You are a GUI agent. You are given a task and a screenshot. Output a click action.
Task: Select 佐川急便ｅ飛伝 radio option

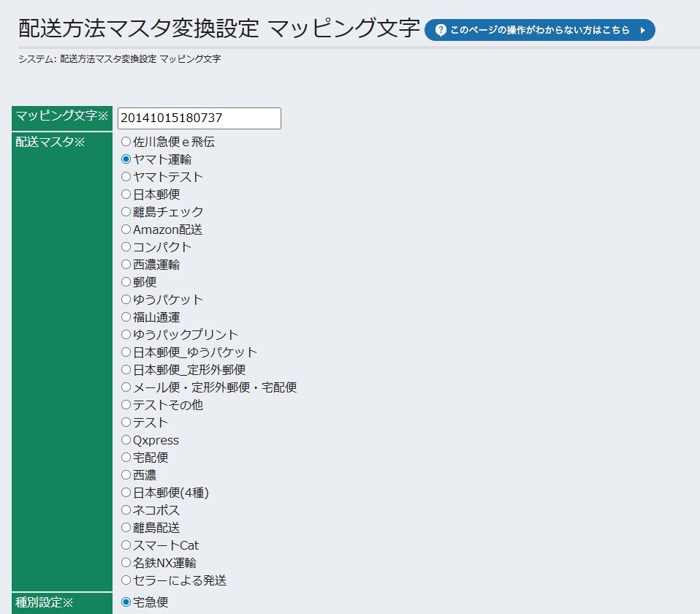pos(126,142)
